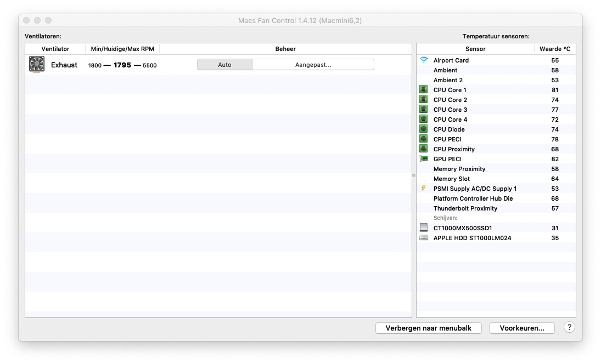The image size is (601, 364).
Task: Select the GPU PECI sensor label
Action: (x=447, y=159)
